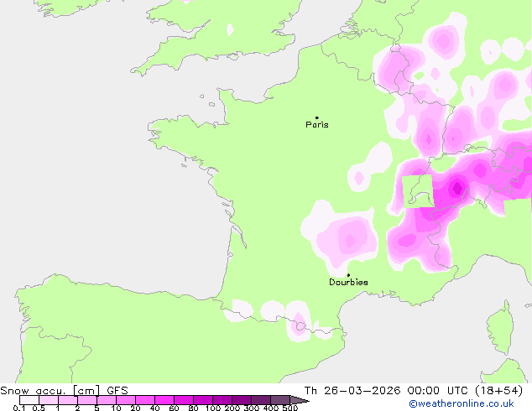Click the '(18+54)' forecast run text

tap(498, 391)
